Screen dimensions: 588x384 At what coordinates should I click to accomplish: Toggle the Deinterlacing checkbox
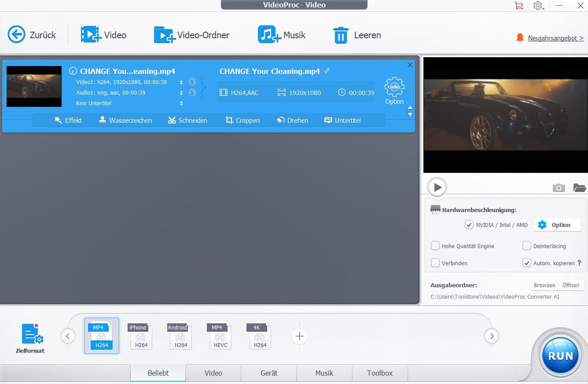[x=526, y=246]
